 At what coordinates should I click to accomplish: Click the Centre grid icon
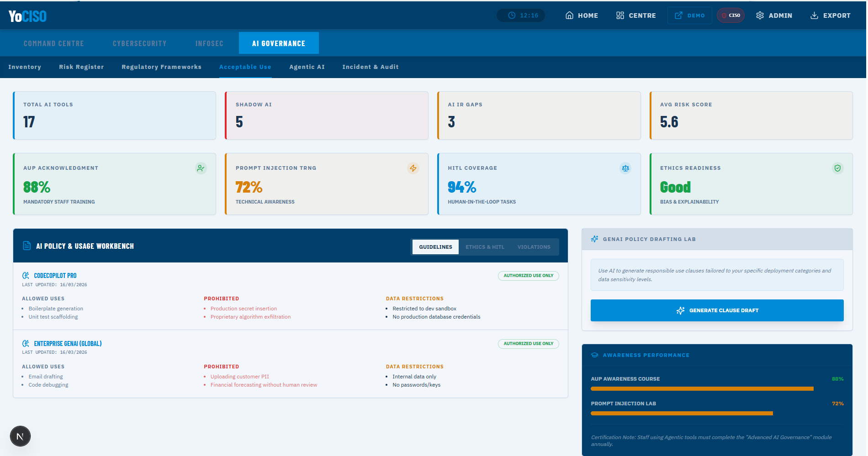pos(620,16)
